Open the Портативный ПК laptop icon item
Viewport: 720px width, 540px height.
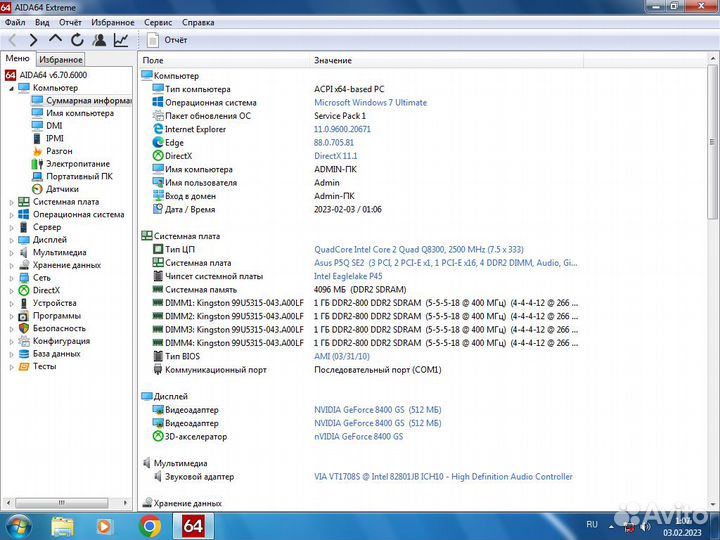coord(37,176)
